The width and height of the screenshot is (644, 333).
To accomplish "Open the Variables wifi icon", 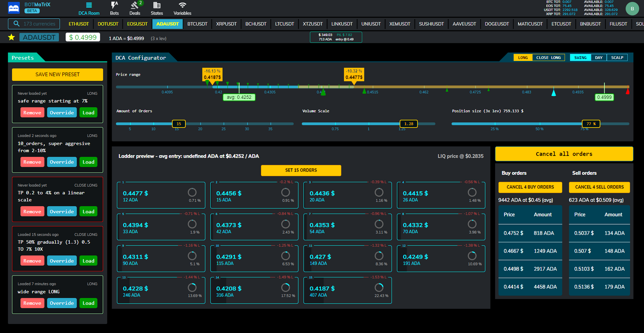I will 182,6.
